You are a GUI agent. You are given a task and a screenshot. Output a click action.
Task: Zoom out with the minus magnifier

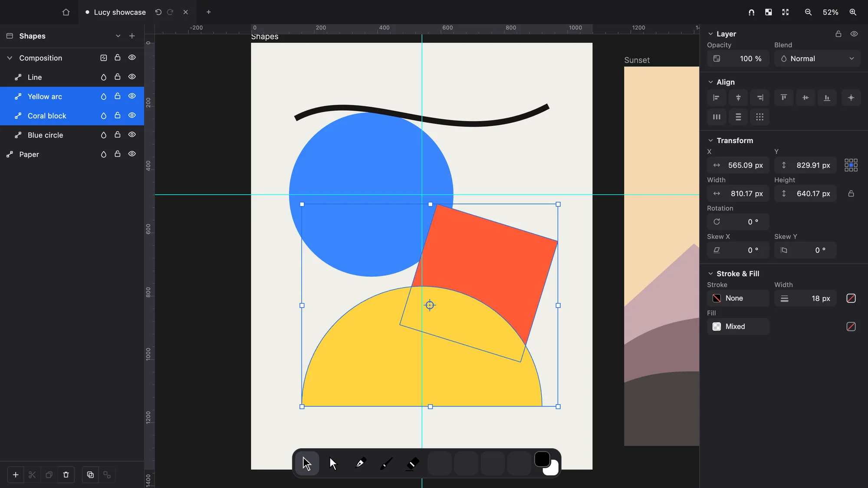(808, 12)
